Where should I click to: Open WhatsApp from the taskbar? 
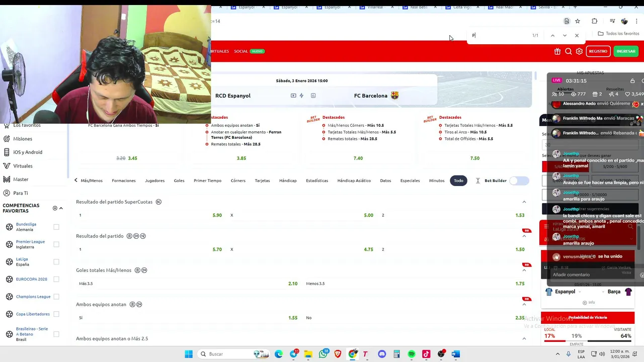pos(323,354)
